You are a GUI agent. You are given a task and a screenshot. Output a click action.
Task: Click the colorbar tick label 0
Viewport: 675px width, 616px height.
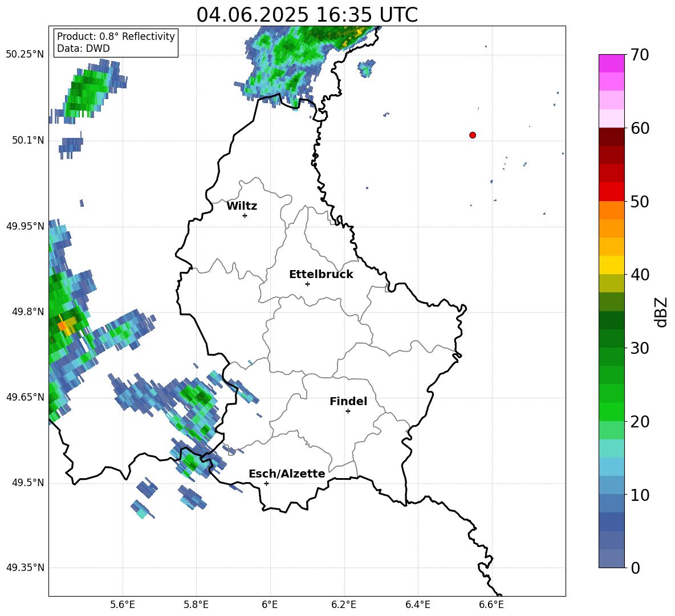click(636, 568)
